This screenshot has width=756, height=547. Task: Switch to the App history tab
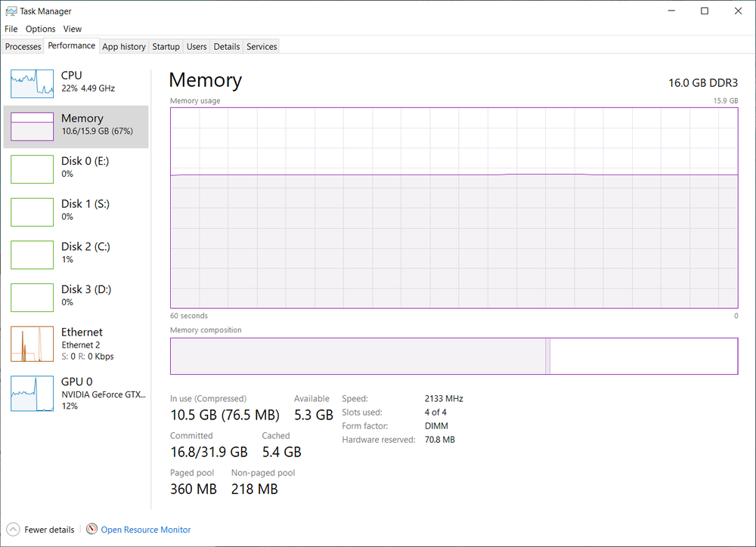click(x=124, y=47)
